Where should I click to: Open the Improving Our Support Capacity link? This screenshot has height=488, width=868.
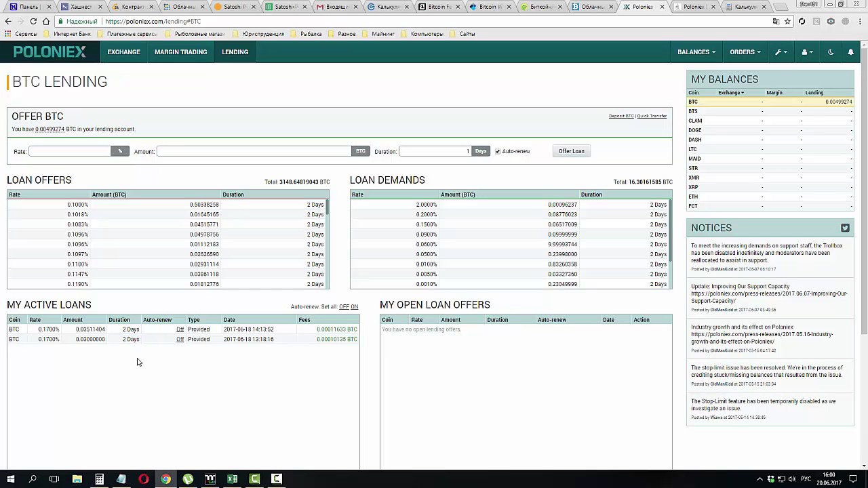769,298
